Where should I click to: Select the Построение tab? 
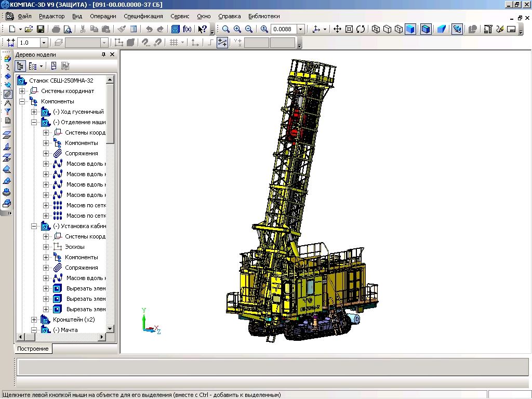point(33,349)
